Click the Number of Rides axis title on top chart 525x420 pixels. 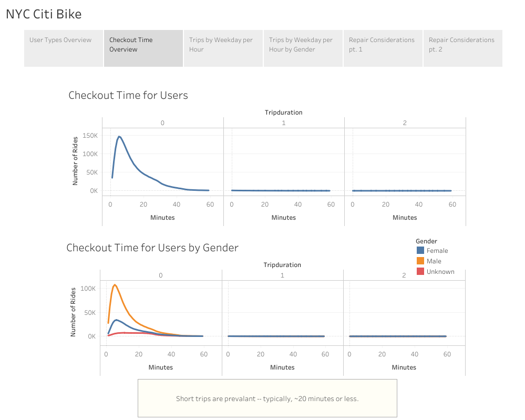click(x=75, y=161)
